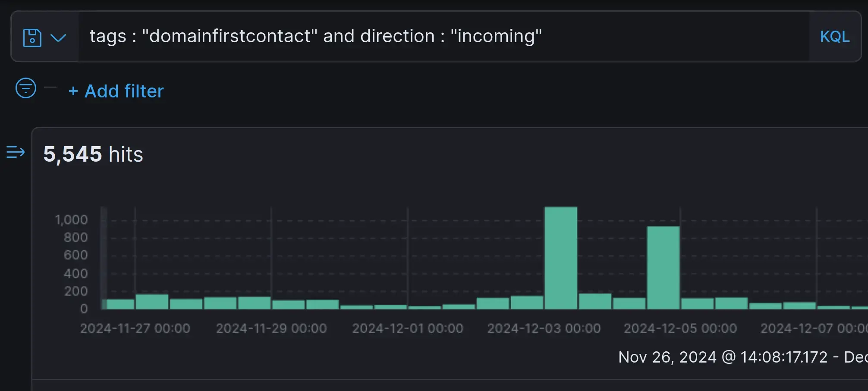The height and width of the screenshot is (391, 868).
Task: Click the 2024-12-01 00:00 axis label
Action: [408, 328]
